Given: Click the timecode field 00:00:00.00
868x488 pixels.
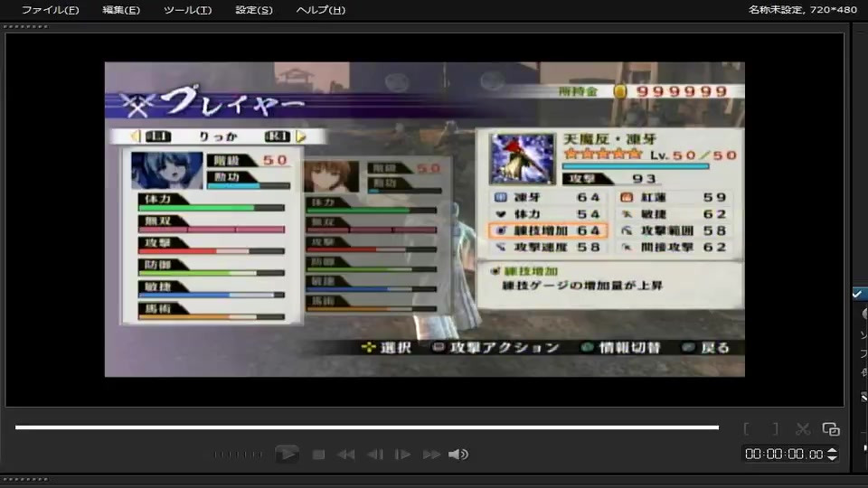Looking at the screenshot, I should coord(783,455).
